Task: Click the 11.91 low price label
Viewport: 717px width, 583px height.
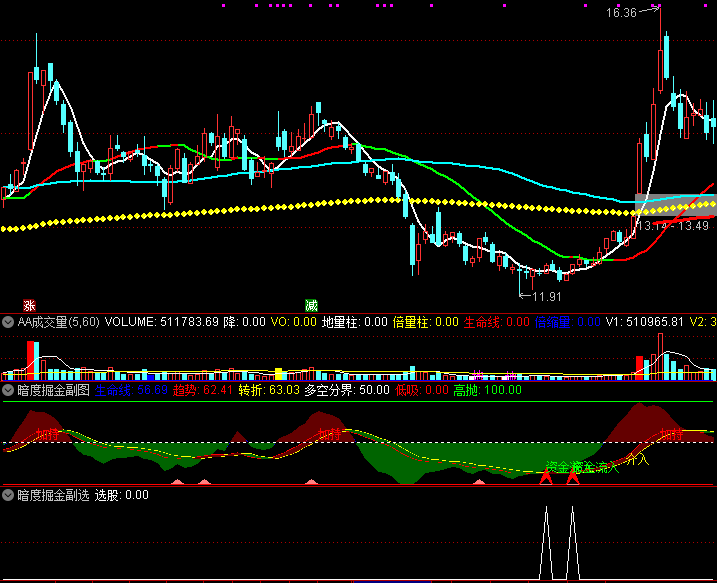Action: tap(546, 297)
